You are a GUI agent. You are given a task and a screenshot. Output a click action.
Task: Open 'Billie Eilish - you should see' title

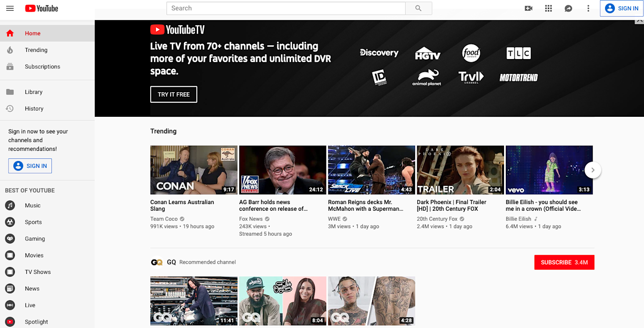(x=543, y=205)
